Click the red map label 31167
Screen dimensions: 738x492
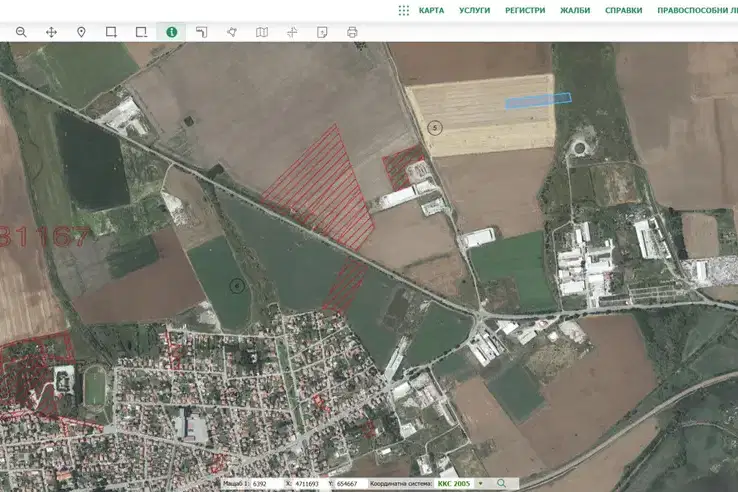pos(45,237)
